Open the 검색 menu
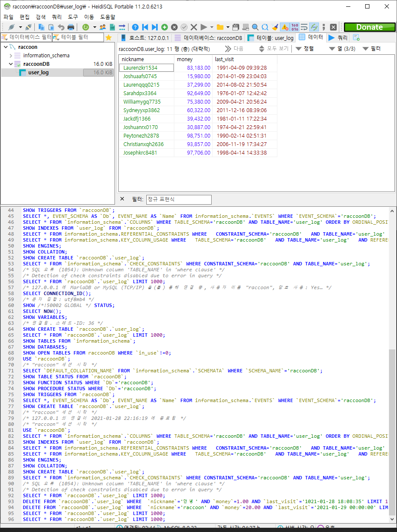The height and width of the screenshot is (532, 397). click(x=41, y=17)
